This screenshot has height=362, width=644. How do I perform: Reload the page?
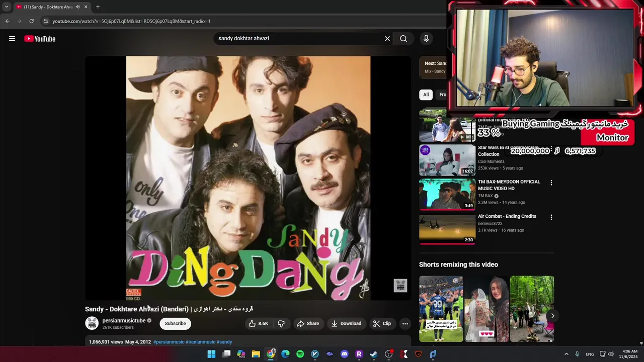pyautogui.click(x=31, y=21)
